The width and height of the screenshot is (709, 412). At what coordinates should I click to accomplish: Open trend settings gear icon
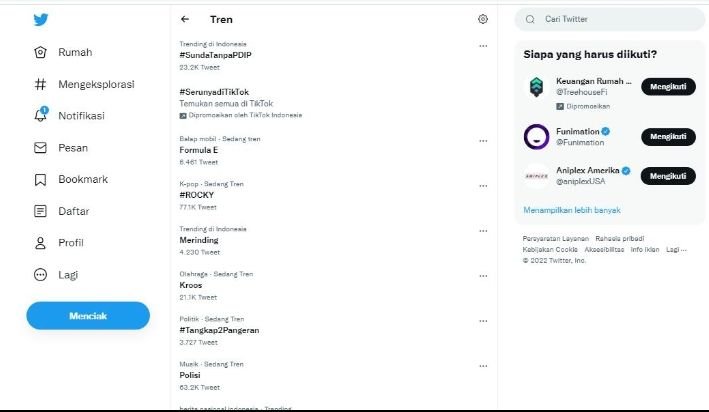click(483, 19)
